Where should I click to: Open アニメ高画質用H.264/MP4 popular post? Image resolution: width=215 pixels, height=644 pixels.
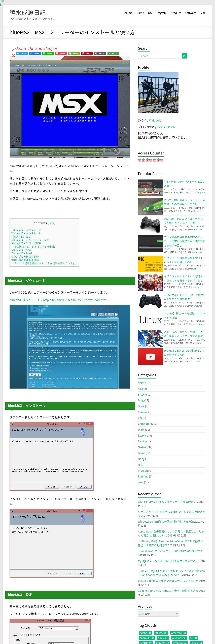185,241
